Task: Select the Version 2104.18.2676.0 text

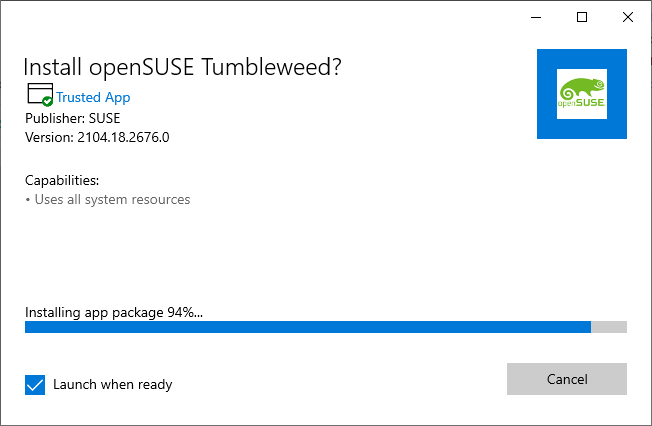Action: pyautogui.click(x=97, y=137)
